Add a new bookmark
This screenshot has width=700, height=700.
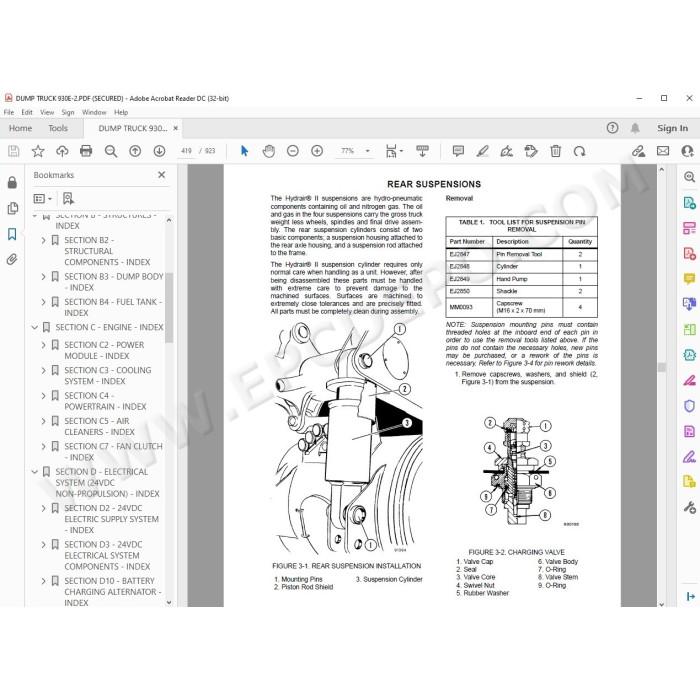click(68, 199)
